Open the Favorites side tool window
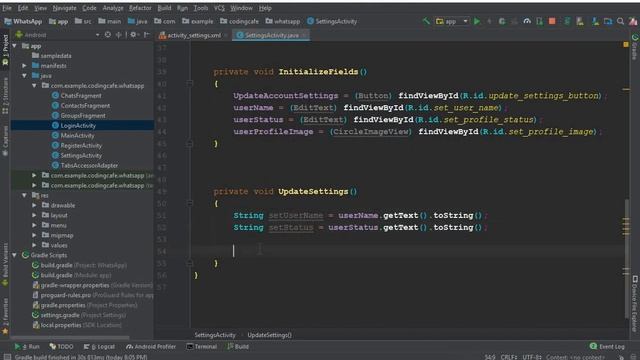Screen dimensions: 640x360 pyautogui.click(x=5, y=317)
